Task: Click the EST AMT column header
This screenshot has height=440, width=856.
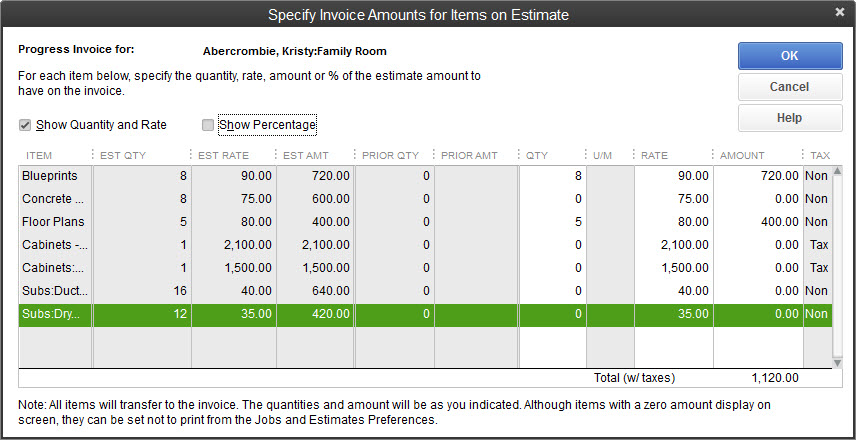Action: (305, 156)
